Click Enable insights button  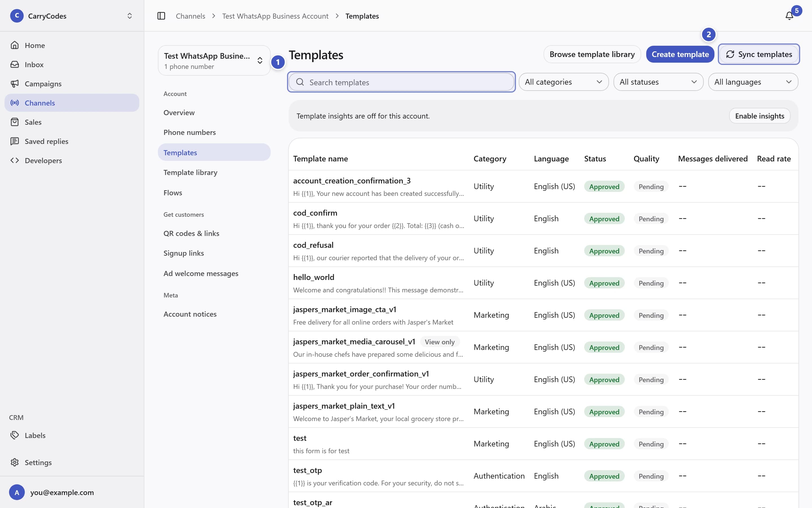(x=760, y=116)
